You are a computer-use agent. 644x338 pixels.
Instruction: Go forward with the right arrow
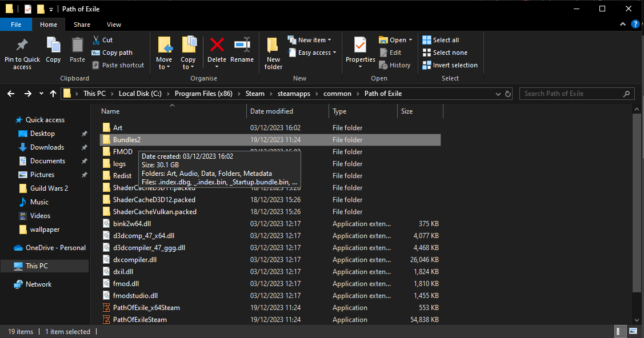[27, 94]
